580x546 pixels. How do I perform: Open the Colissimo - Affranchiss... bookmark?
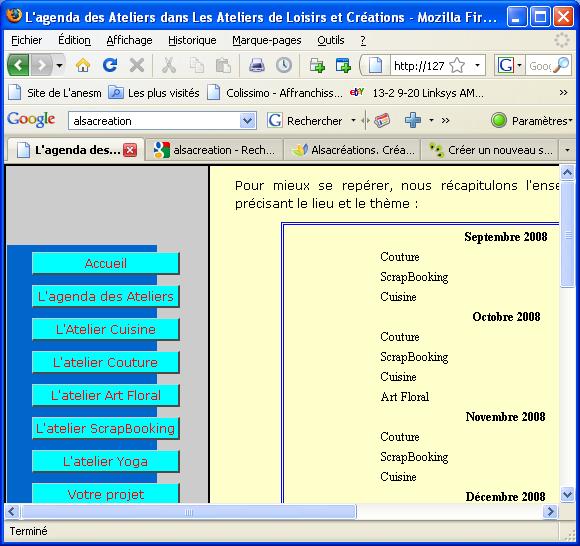click(275, 93)
